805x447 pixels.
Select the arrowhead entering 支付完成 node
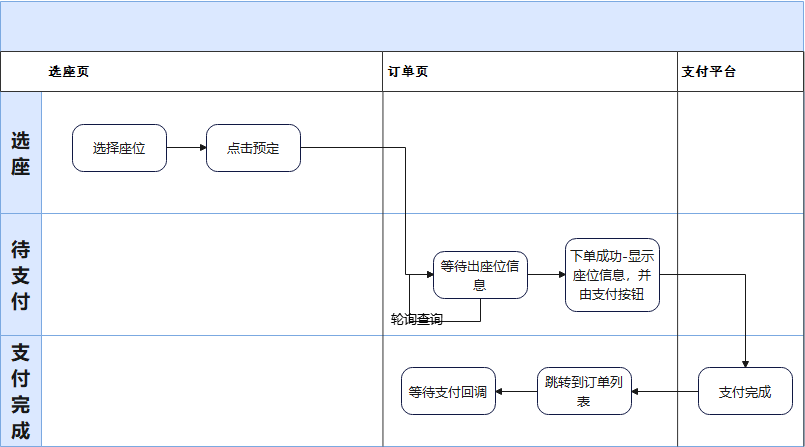pyautogui.click(x=745, y=364)
